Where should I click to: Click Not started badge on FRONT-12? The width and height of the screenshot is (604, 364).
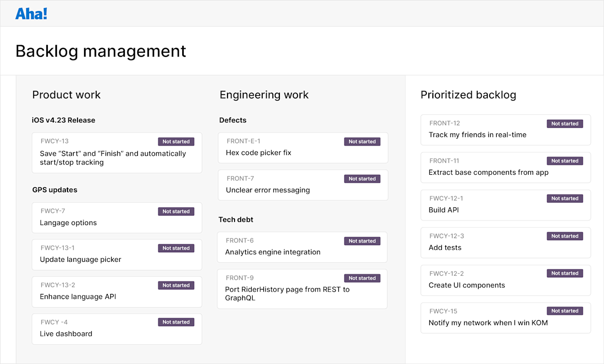(x=564, y=123)
